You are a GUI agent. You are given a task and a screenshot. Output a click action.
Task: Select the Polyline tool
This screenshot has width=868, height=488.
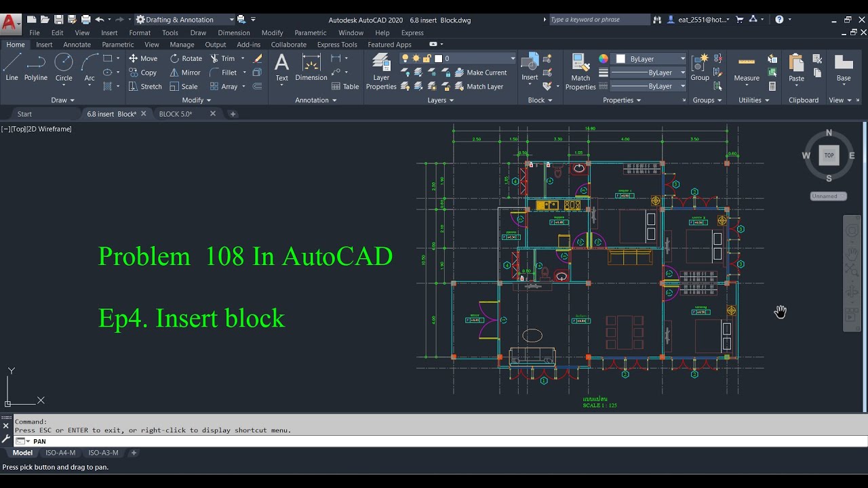point(36,68)
